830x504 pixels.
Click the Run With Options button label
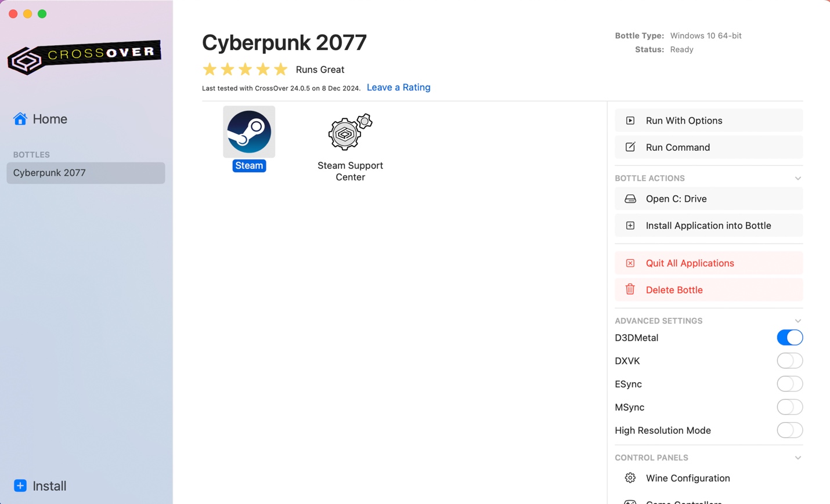pos(684,121)
